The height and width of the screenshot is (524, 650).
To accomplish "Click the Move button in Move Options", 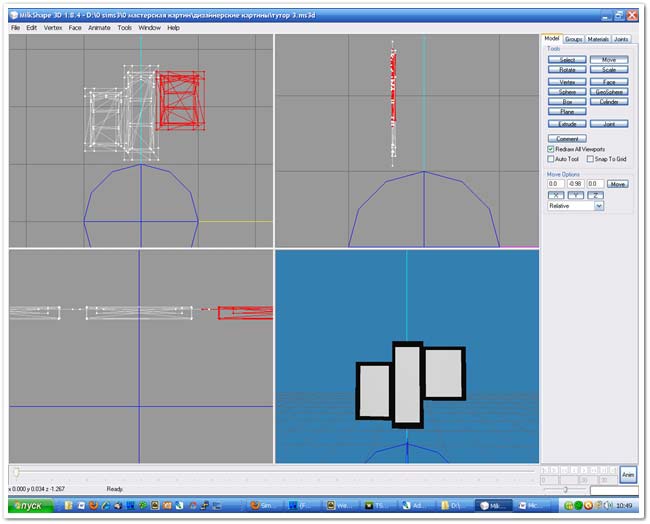I will [x=618, y=184].
